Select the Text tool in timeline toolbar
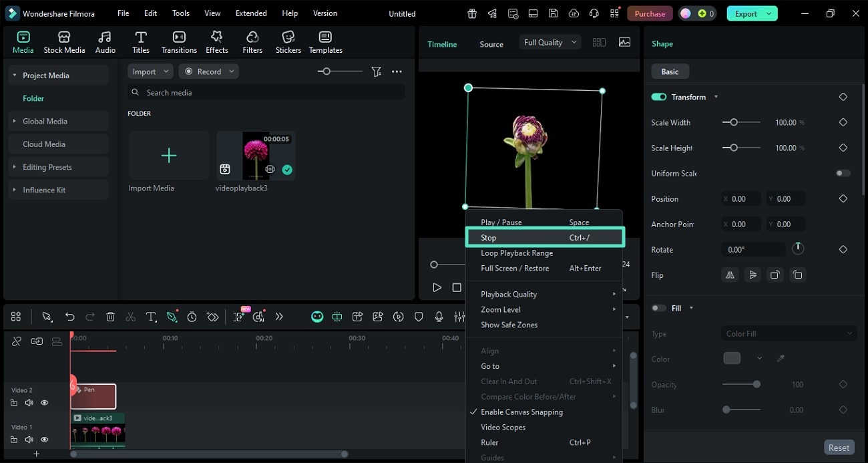This screenshot has height=463, width=868. click(152, 317)
